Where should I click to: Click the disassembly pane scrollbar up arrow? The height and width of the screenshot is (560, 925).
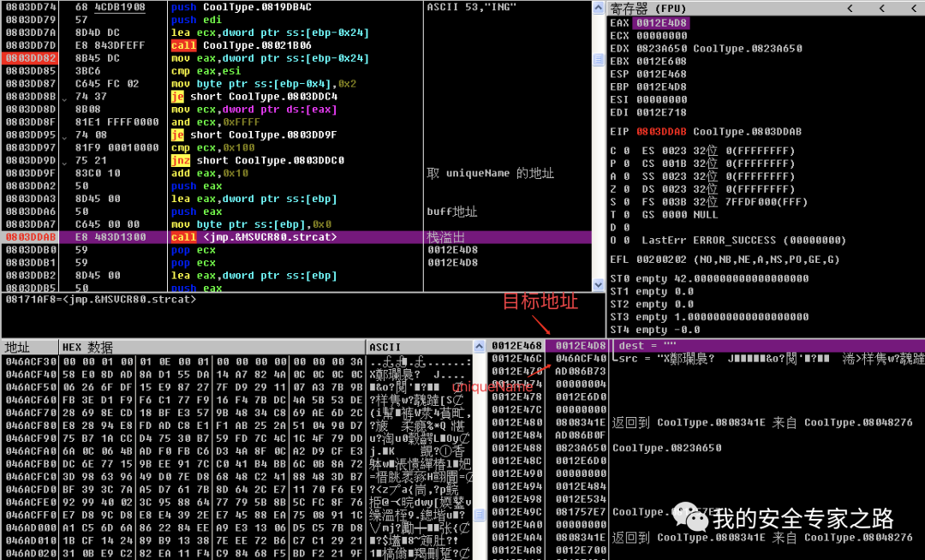(x=599, y=7)
